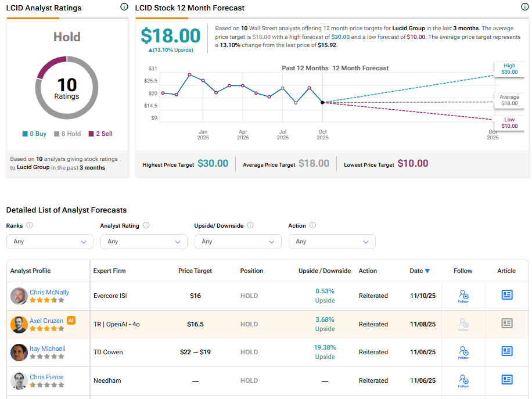Open Itay Michaeli analyst profile link

click(x=48, y=348)
